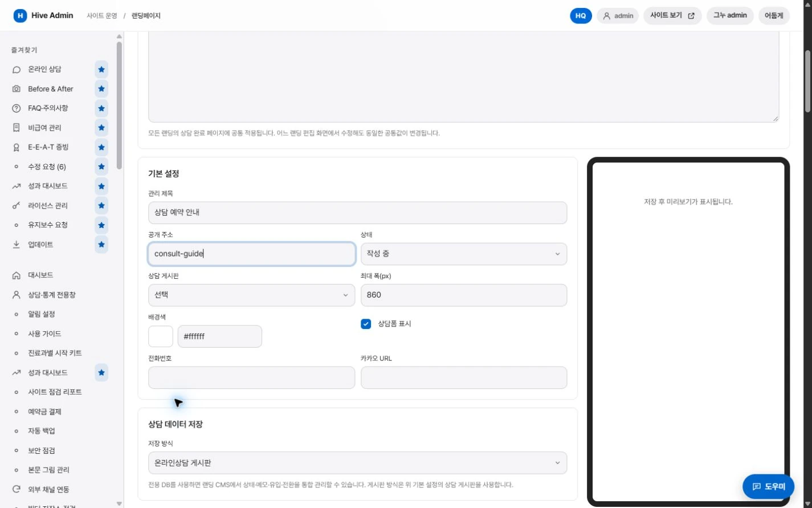Screen dimensions: 812x508
Task: Switch theme with the 어둡게 button
Action: (x=774, y=15)
